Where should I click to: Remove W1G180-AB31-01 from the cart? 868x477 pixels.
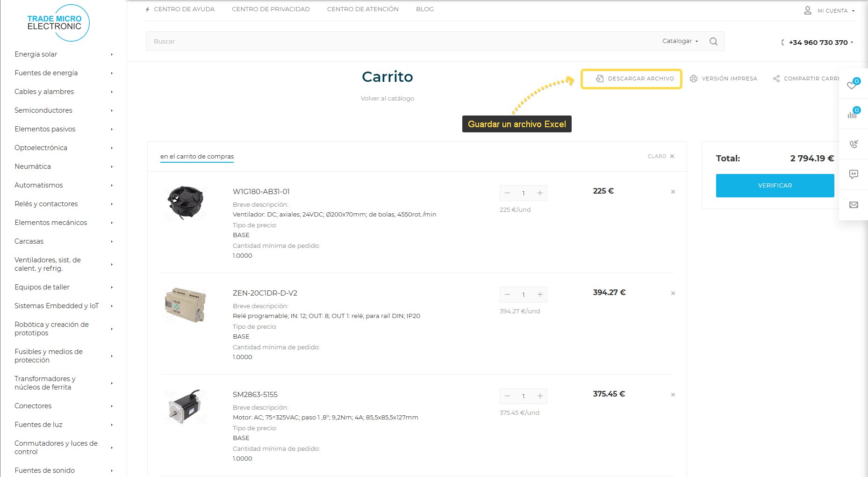click(673, 192)
